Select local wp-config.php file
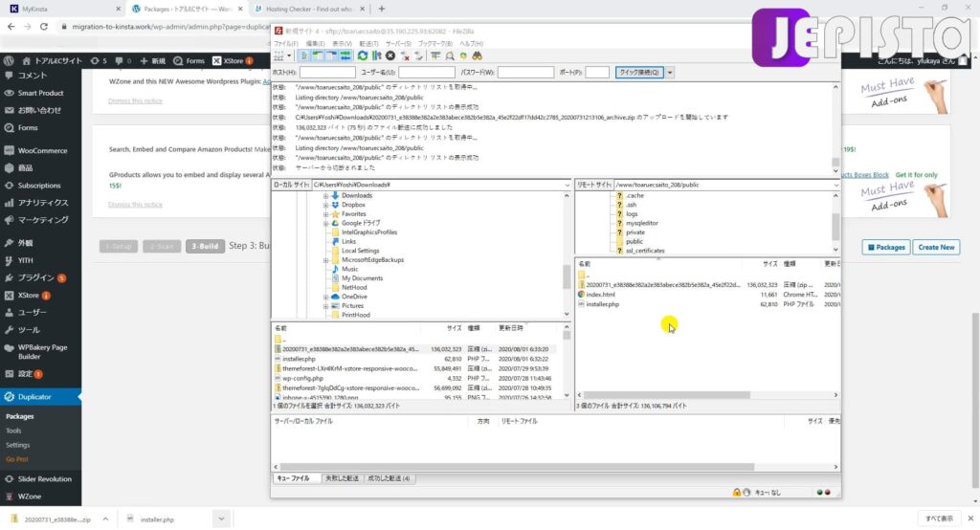 coord(302,378)
